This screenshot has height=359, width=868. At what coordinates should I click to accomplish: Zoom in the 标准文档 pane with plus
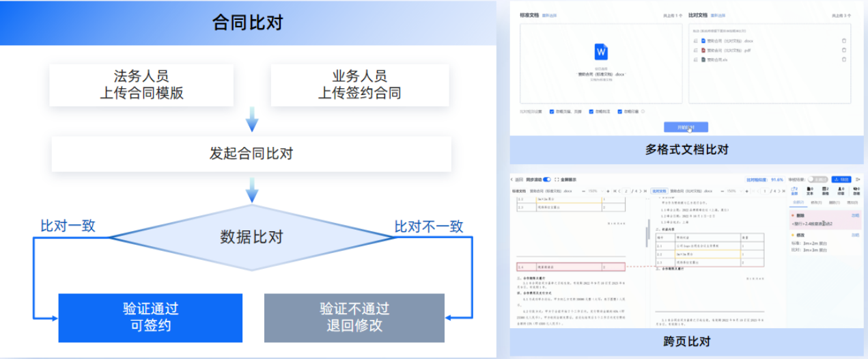(x=608, y=191)
